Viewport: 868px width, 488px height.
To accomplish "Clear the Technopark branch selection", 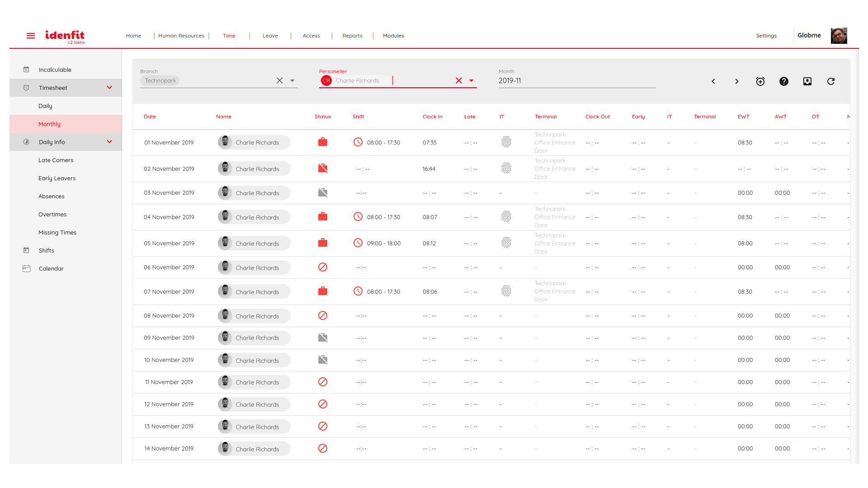I will tap(279, 80).
